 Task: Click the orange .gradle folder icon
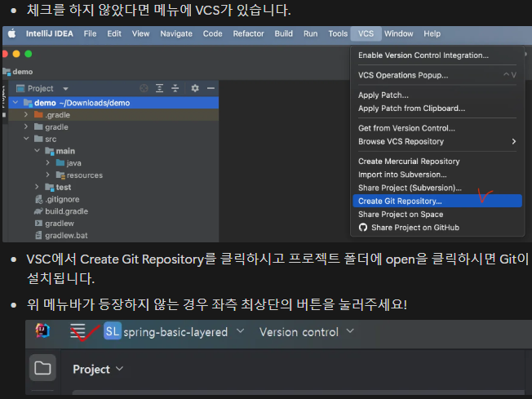38,115
